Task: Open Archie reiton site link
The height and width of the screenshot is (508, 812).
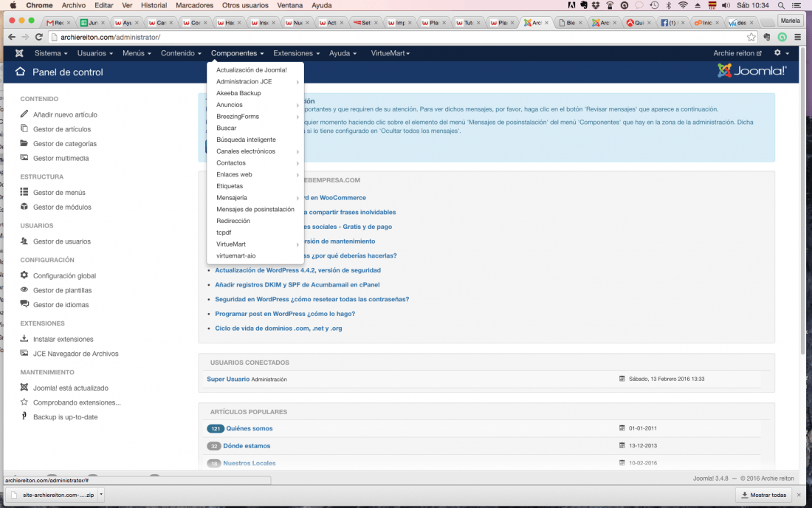Action: tap(737, 53)
